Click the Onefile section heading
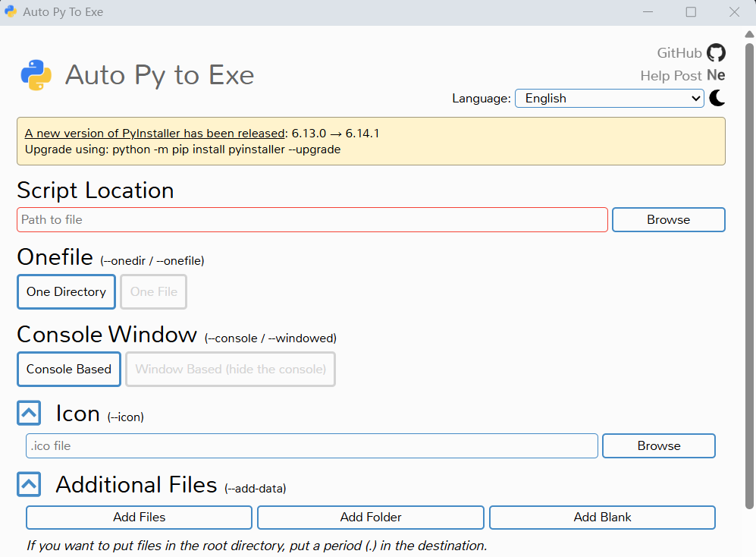The width and height of the screenshot is (756, 557). pyautogui.click(x=55, y=257)
